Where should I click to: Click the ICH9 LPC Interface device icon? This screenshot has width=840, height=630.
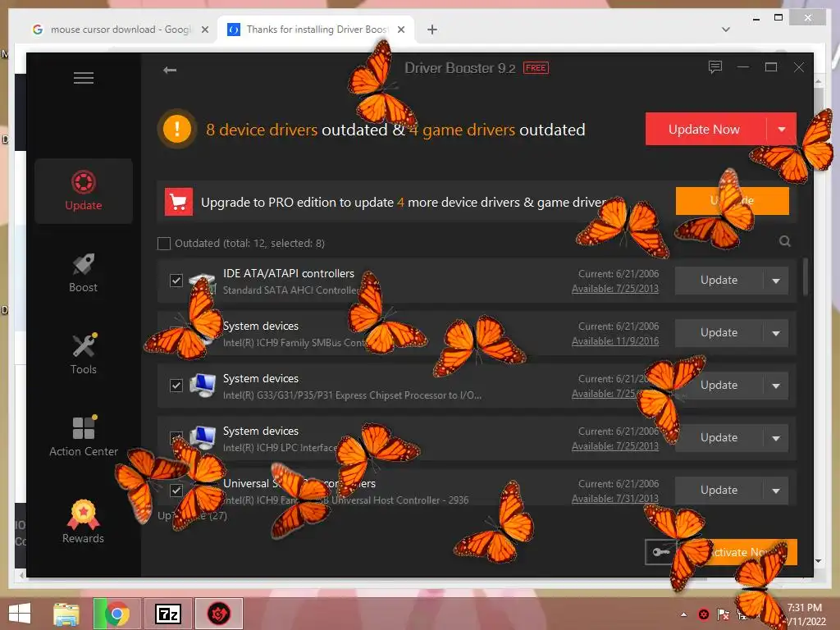[203, 438]
